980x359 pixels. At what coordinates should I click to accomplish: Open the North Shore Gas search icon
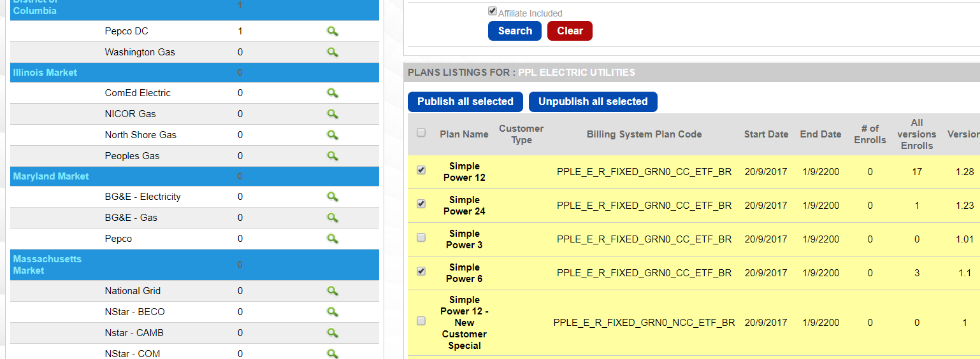pos(332,135)
